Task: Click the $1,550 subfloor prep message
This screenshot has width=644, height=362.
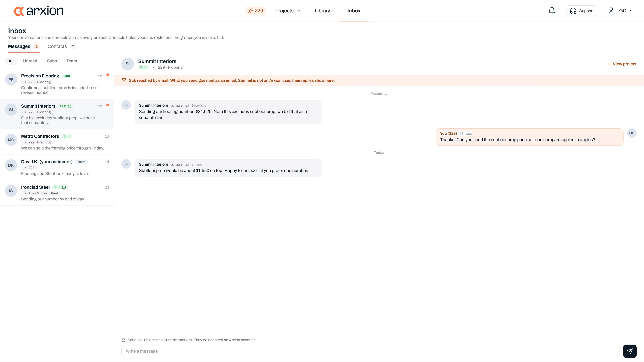Action: click(228, 168)
